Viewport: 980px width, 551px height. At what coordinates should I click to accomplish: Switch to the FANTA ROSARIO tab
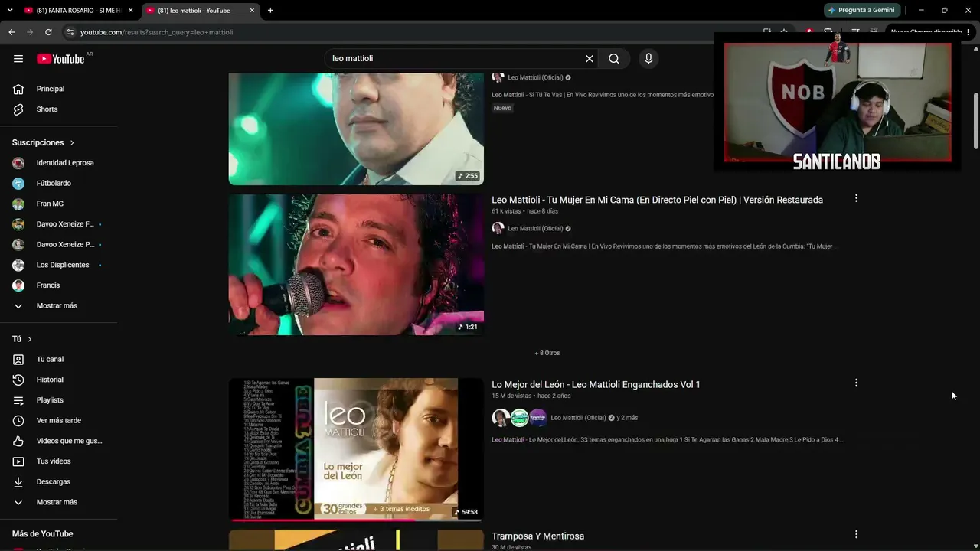[73, 11]
